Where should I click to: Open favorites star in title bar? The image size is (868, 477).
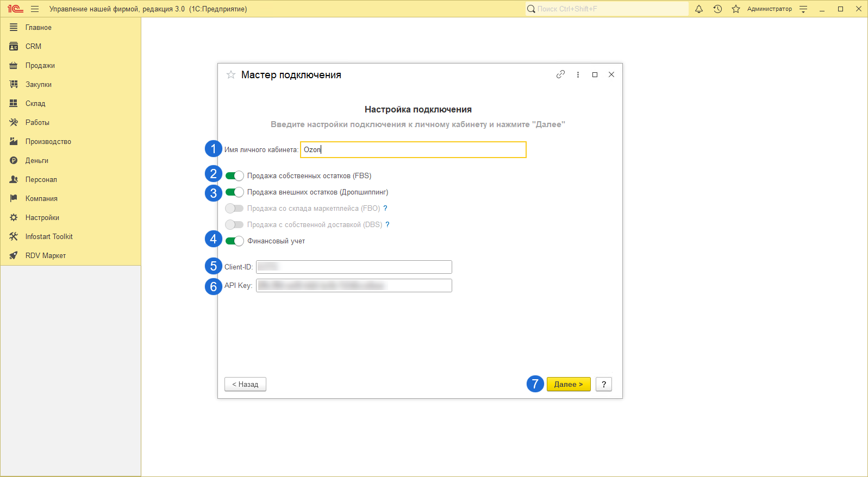(736, 9)
